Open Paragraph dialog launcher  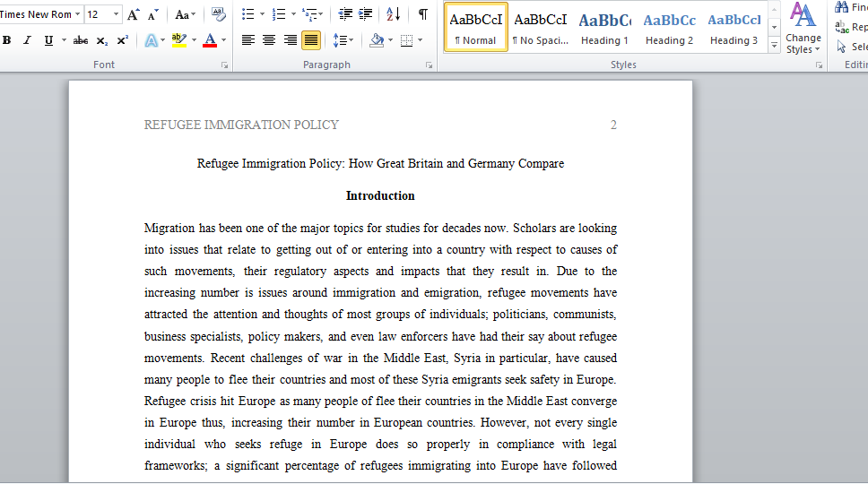coord(429,65)
